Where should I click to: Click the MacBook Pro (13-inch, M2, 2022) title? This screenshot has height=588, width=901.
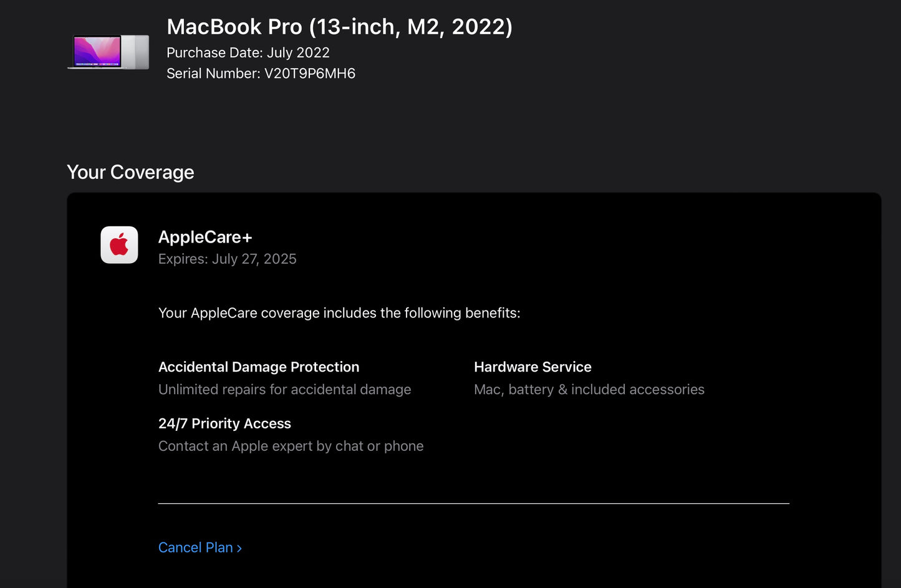tap(339, 26)
